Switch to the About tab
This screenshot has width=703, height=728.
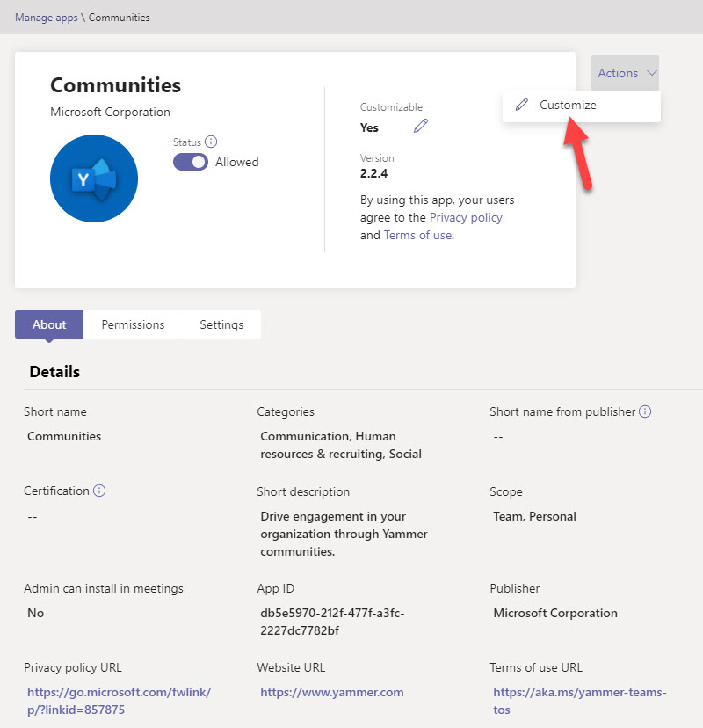point(49,324)
